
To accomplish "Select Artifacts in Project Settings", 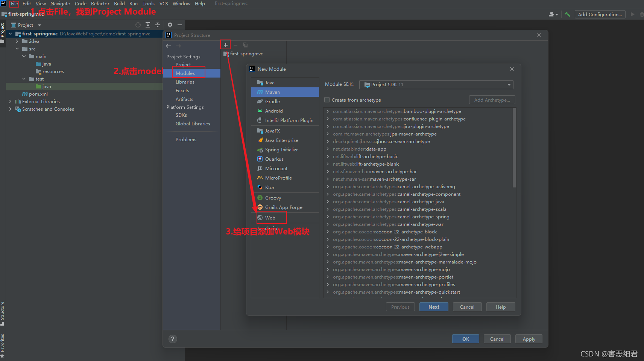I will click(192, 99).
